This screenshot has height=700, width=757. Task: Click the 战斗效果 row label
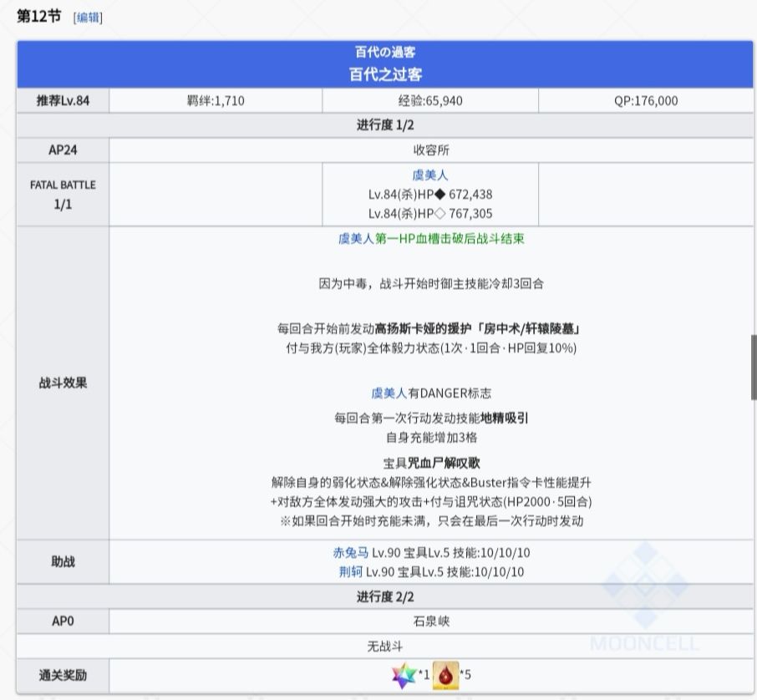pos(63,383)
